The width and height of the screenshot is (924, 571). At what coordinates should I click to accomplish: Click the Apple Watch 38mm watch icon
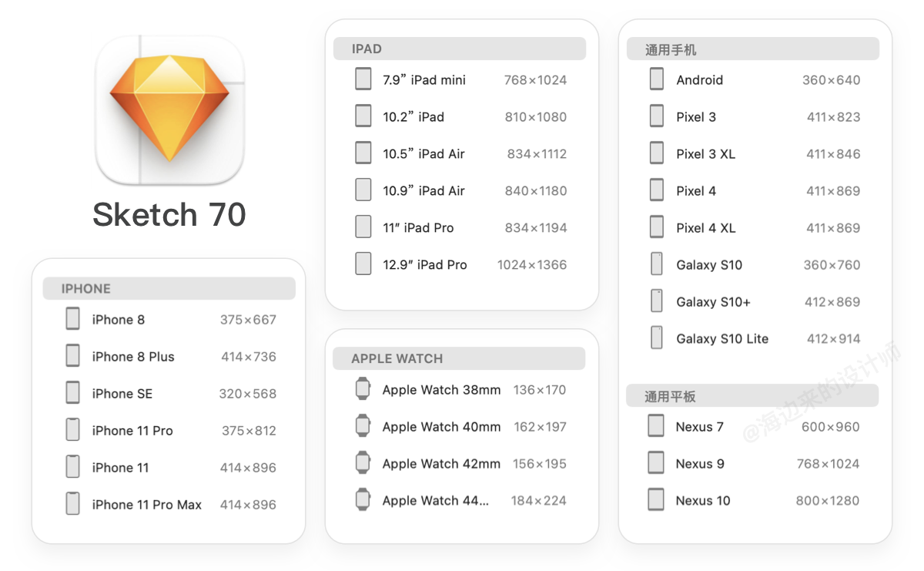click(363, 389)
